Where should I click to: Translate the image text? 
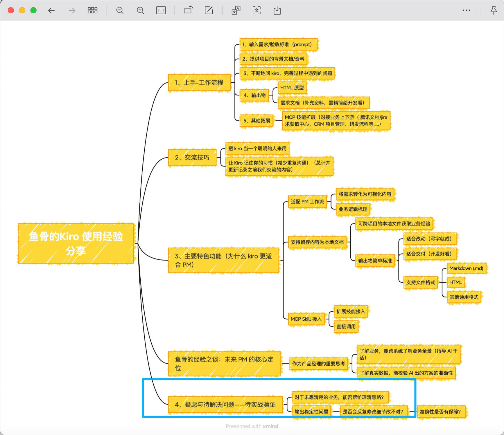(236, 11)
